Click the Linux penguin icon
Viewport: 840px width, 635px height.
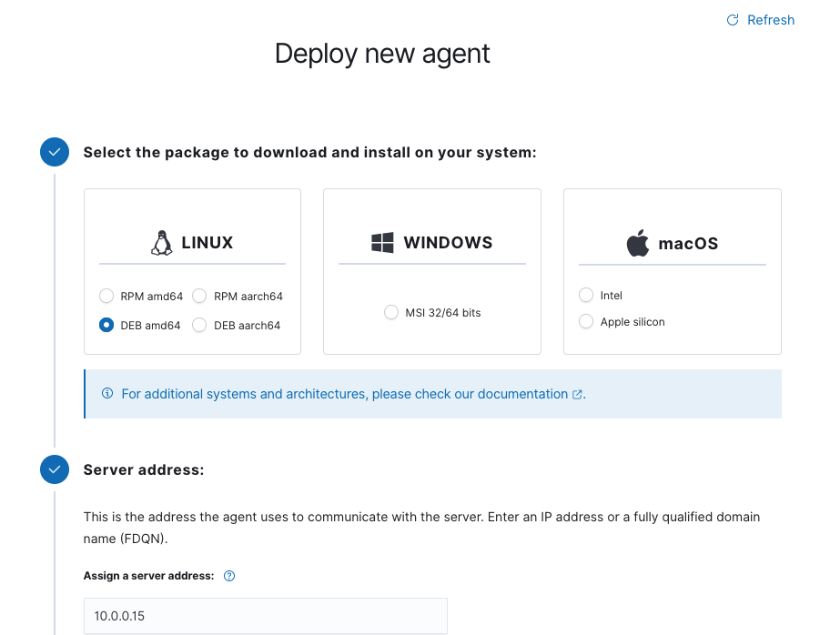(x=161, y=243)
